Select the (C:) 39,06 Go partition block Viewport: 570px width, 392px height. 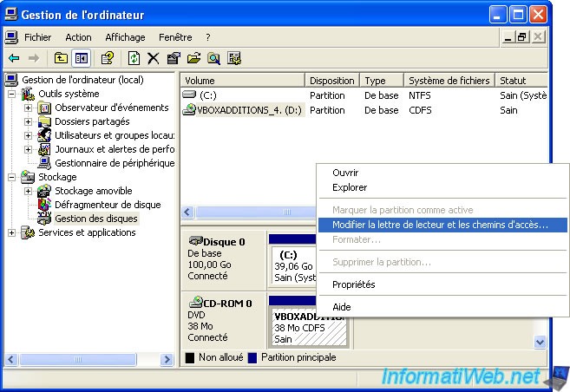(x=294, y=266)
